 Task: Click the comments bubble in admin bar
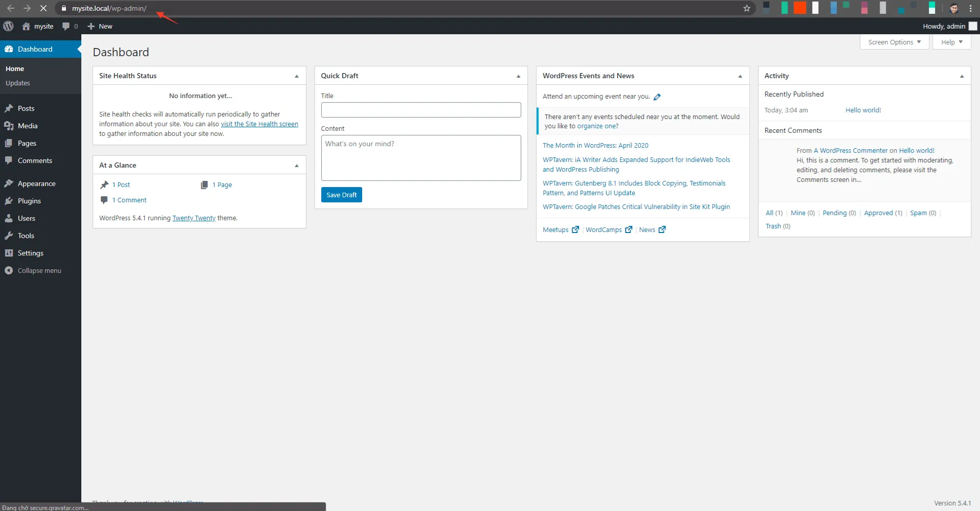[x=70, y=26]
